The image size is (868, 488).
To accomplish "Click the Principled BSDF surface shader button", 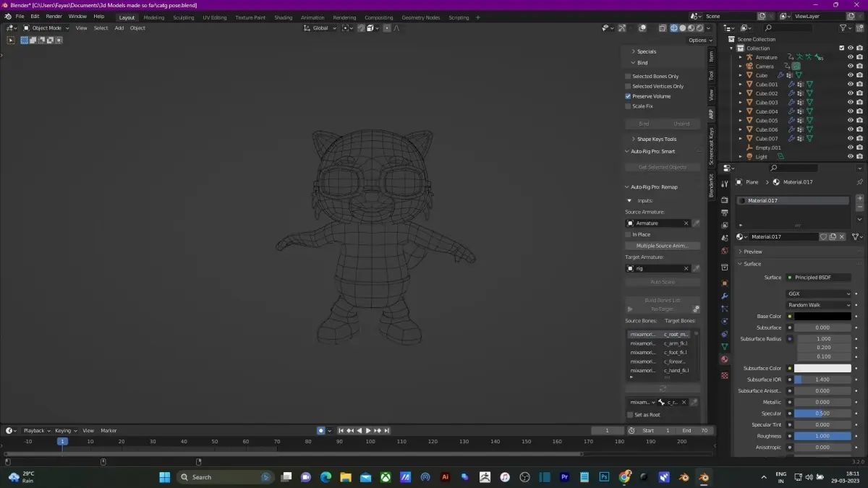I will click(x=819, y=278).
